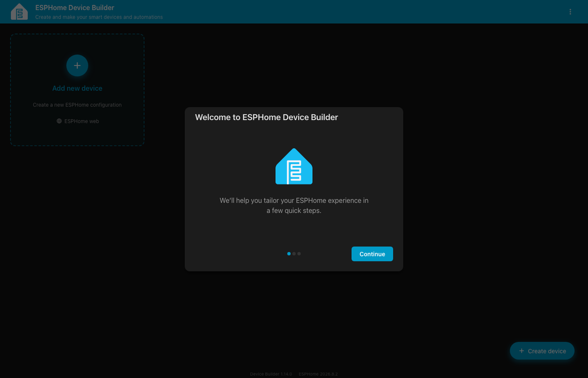
Task: Click the Device Builder 1.14.0 version text
Action: click(271, 374)
